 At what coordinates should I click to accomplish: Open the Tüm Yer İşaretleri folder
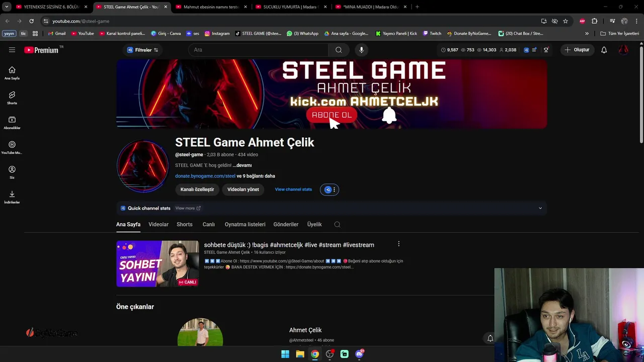click(619, 34)
